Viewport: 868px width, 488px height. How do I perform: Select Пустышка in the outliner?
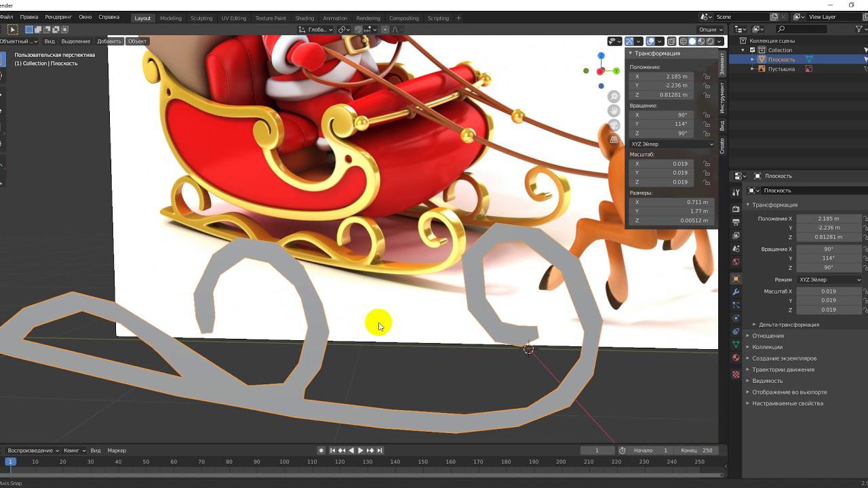click(x=781, y=69)
